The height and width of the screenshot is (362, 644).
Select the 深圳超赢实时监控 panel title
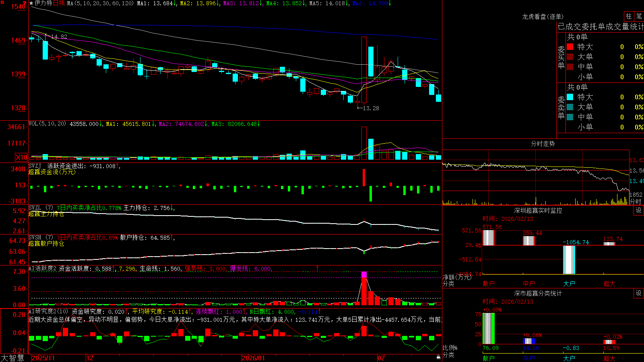click(x=538, y=210)
